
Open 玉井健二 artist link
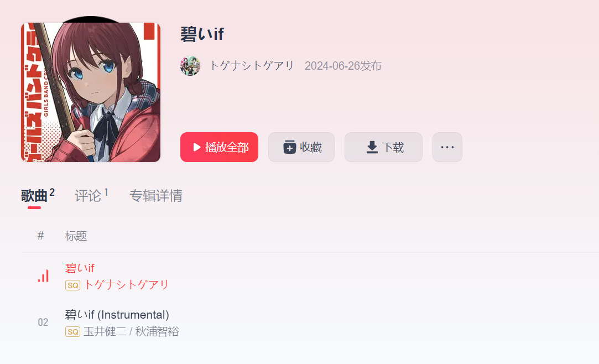(x=105, y=331)
